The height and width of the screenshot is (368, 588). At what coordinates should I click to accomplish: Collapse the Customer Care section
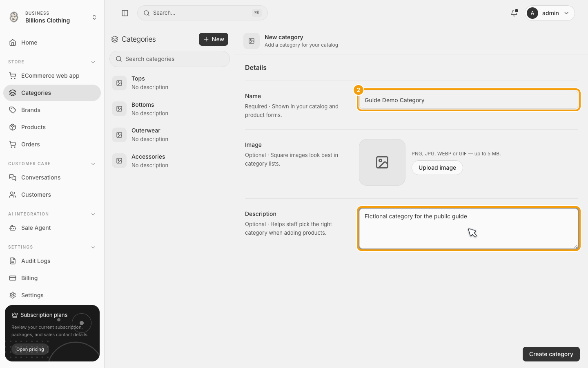(93, 164)
